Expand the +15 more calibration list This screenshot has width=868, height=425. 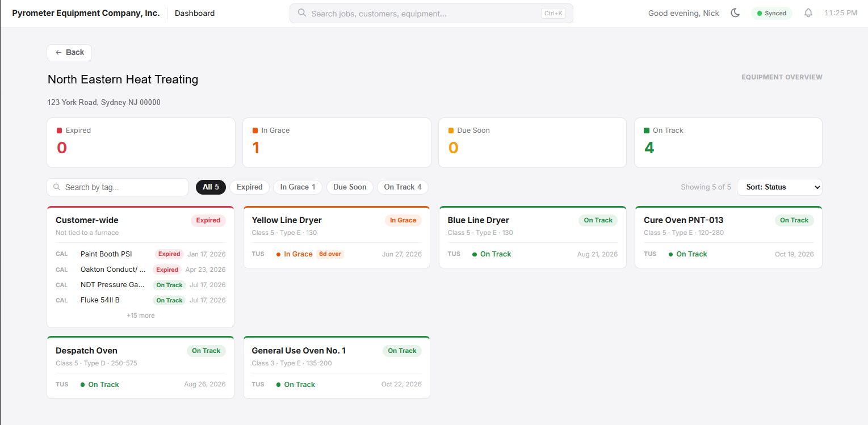click(141, 315)
